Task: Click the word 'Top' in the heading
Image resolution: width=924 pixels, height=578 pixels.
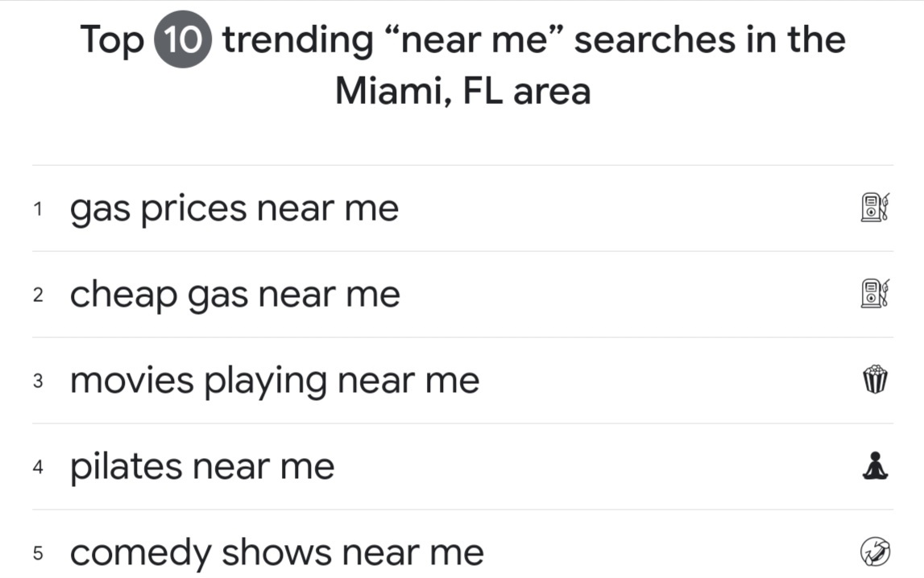Action: pos(112,40)
